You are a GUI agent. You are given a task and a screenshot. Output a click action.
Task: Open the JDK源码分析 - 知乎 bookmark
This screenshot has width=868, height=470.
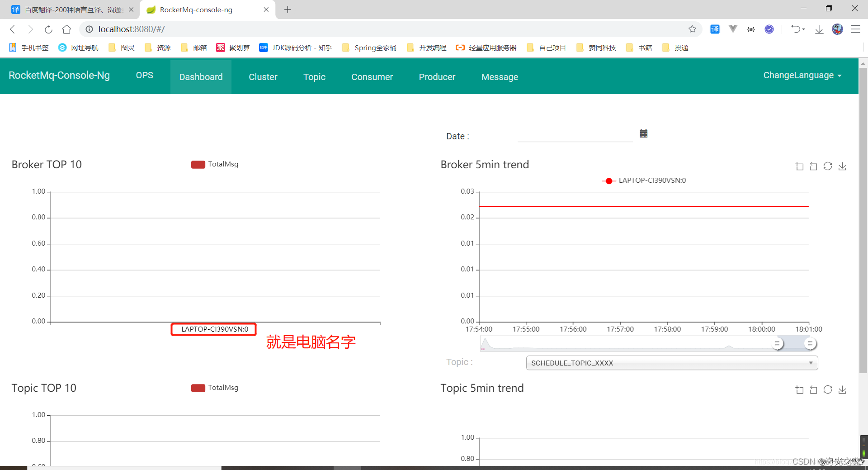[296, 47]
